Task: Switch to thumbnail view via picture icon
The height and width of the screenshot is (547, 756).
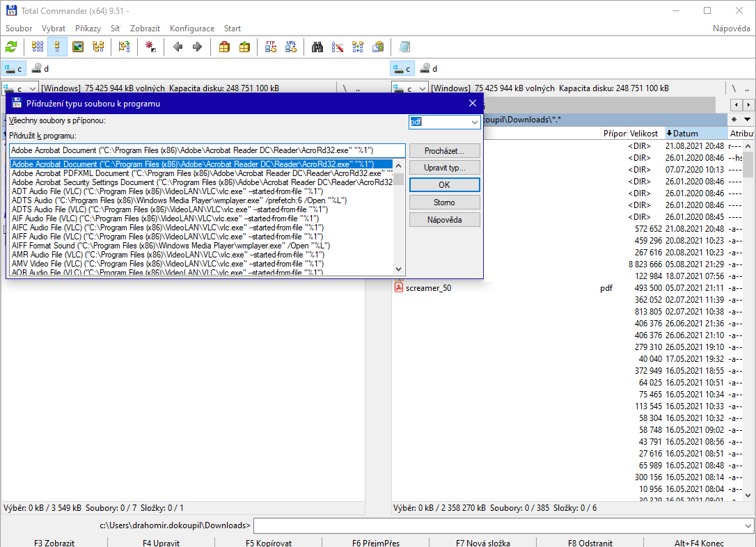Action: (78, 47)
